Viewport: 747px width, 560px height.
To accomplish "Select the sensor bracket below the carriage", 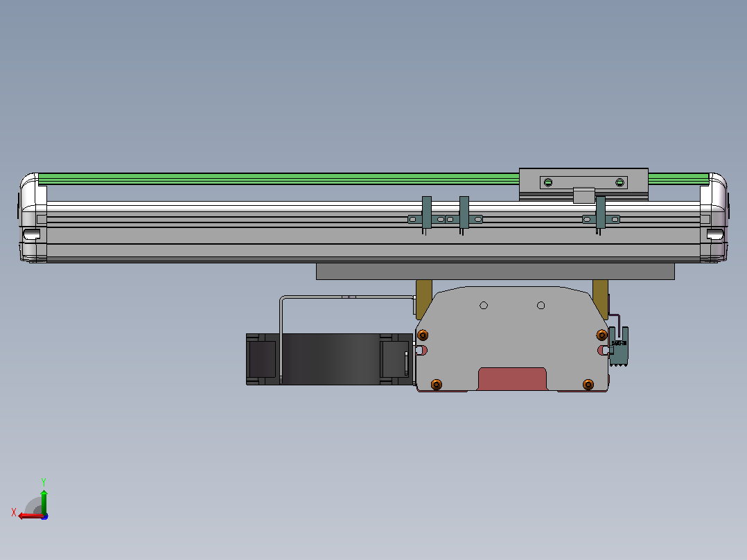I will [x=601, y=216].
